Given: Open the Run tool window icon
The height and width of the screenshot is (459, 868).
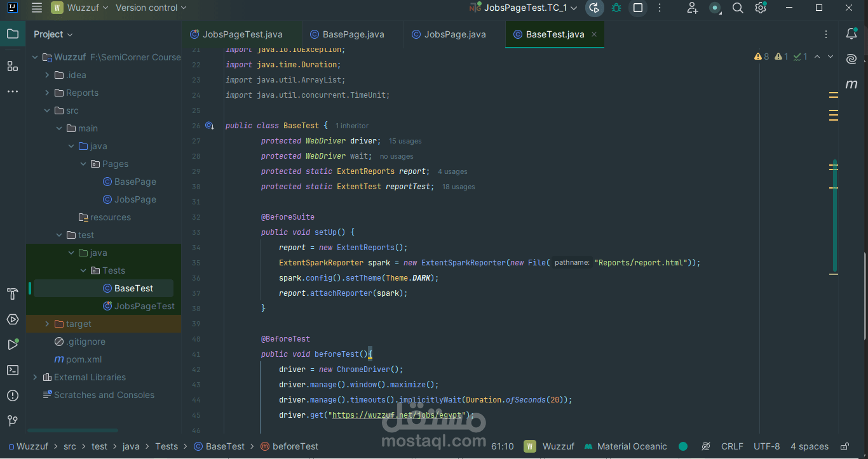Looking at the screenshot, I should 13,345.
